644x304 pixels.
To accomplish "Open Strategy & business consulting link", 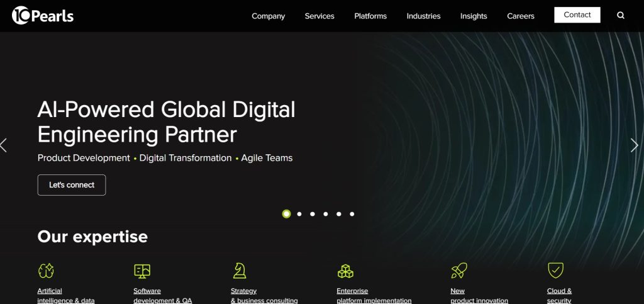I will pos(264,296).
